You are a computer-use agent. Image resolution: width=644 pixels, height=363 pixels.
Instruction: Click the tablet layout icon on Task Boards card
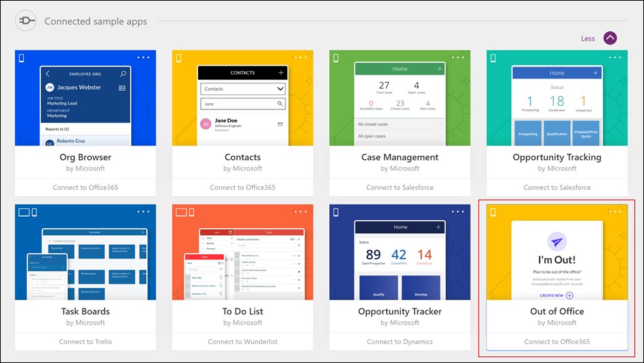point(24,213)
